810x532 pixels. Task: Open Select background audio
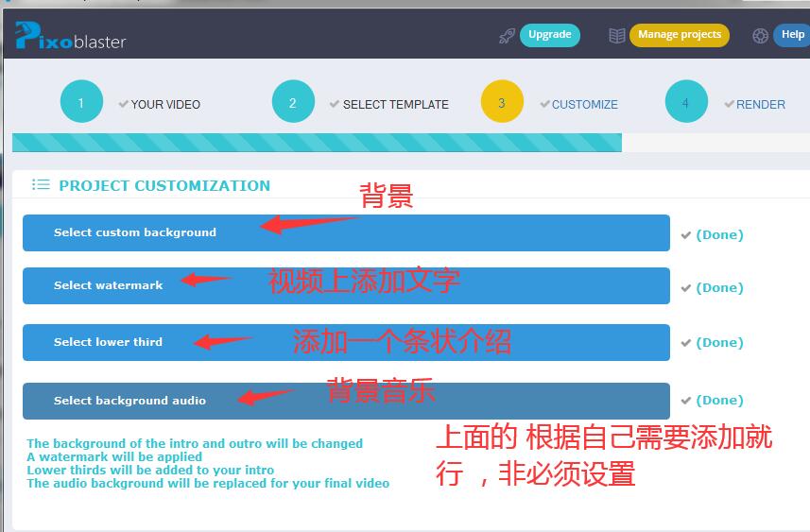(x=346, y=401)
